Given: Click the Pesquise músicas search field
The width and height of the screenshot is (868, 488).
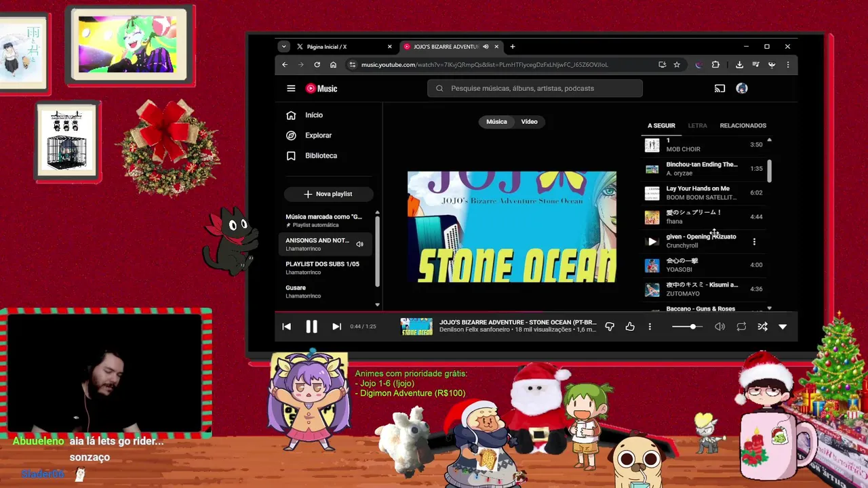Looking at the screenshot, I should 535,88.
